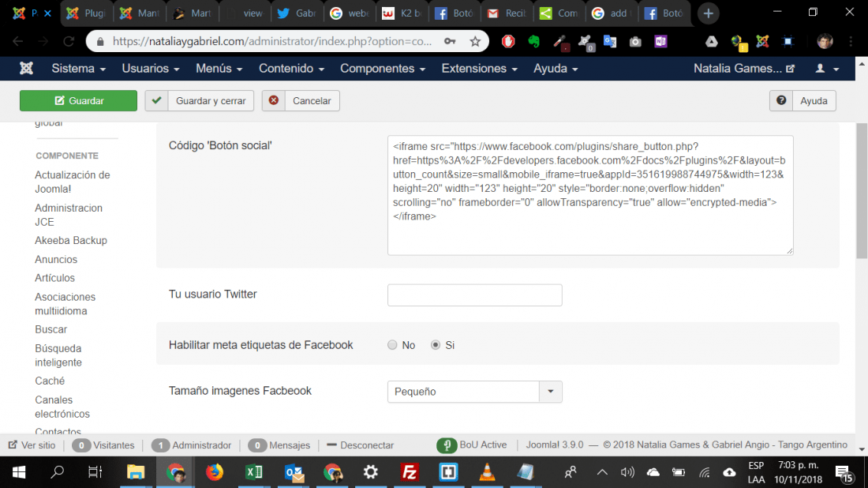Open the notification center icon
The image size is (868, 488).
coord(844,473)
